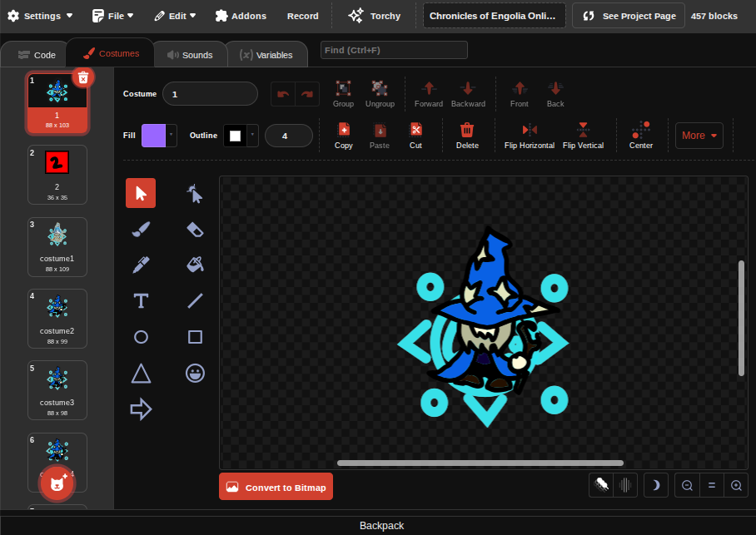
Task: Select costume 2 thumbnail
Action: (x=57, y=175)
